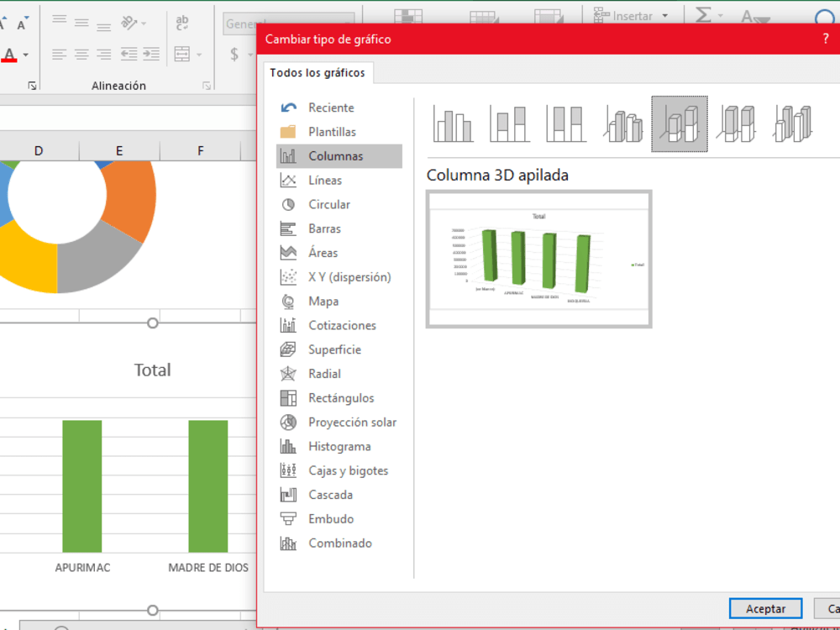Select Cajas y bigotes chart category
The width and height of the screenshot is (840, 630).
(x=339, y=471)
